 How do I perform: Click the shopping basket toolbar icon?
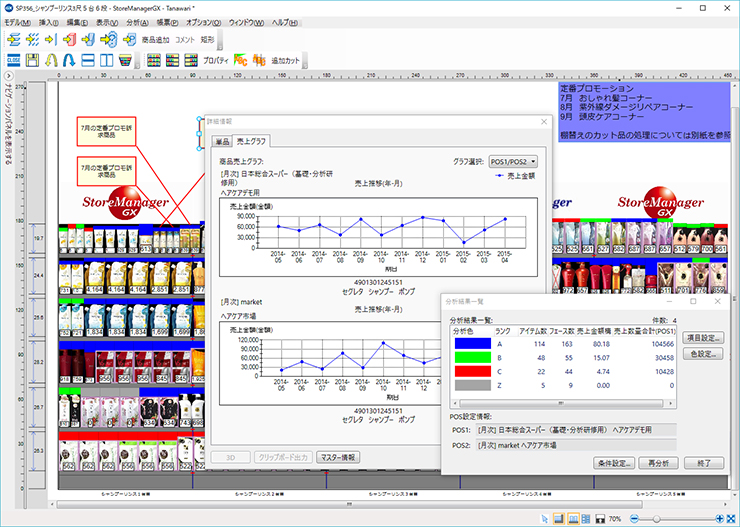pyautogui.click(x=123, y=61)
